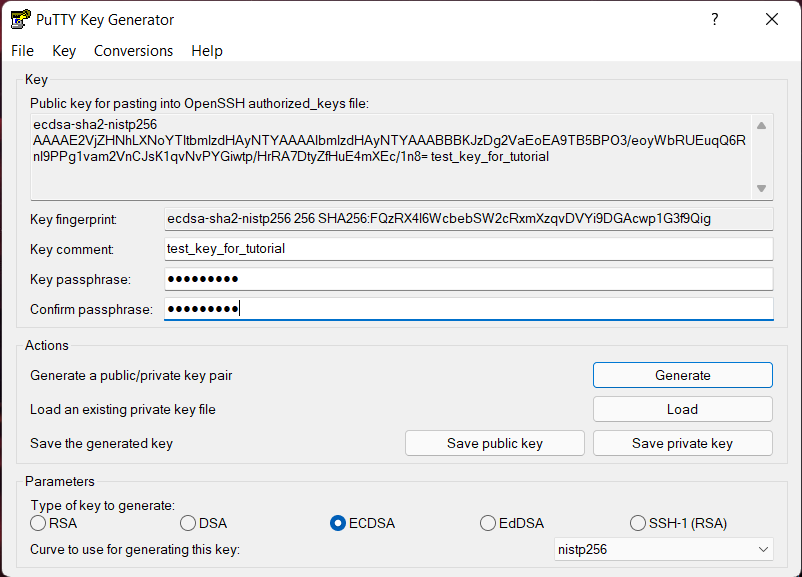Click 'Load an existing private key file' text
Image resolution: width=802 pixels, height=577 pixels.
[x=123, y=409]
